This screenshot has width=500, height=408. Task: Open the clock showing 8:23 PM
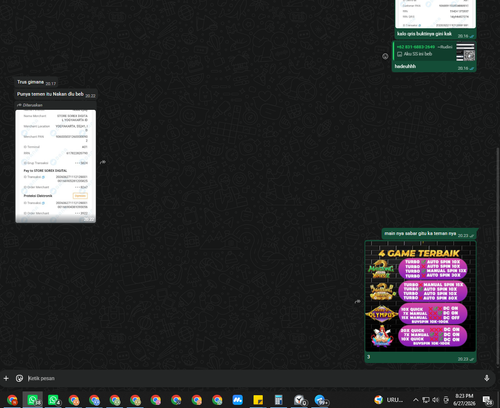pos(464,400)
